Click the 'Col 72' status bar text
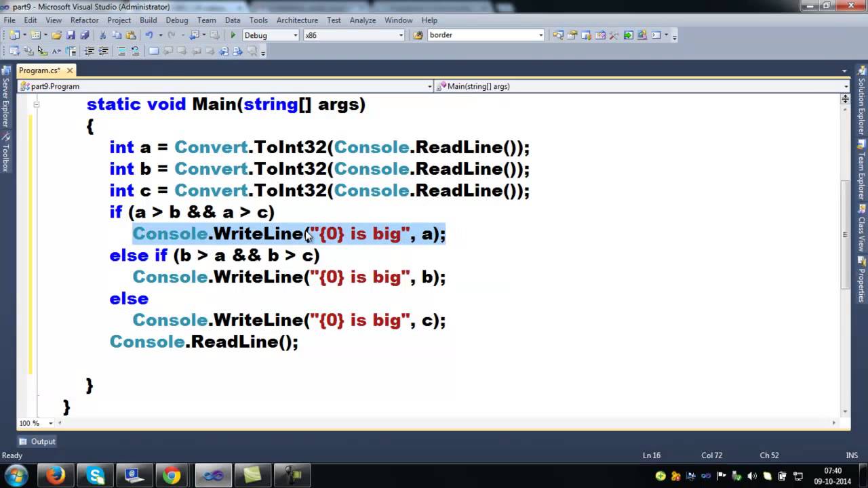The height and width of the screenshot is (488, 868). 712,455
